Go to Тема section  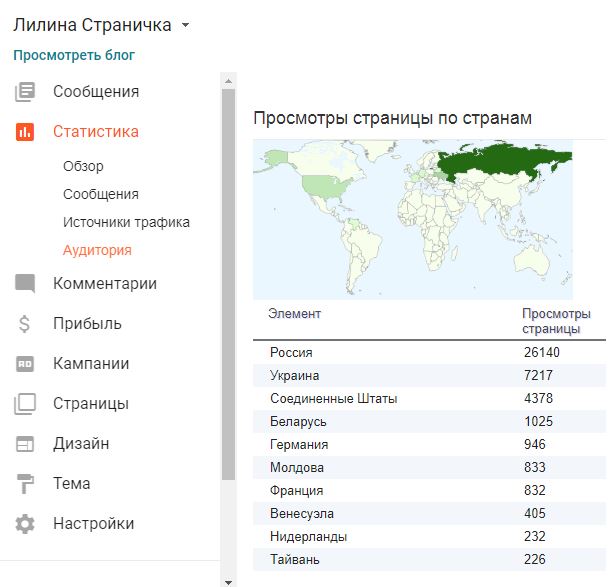click(x=72, y=484)
